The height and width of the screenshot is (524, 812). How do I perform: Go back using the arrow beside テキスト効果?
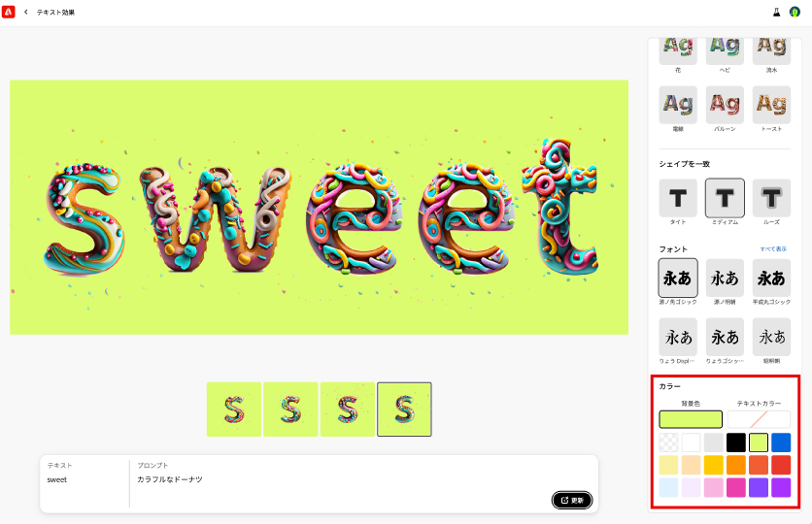(26, 12)
